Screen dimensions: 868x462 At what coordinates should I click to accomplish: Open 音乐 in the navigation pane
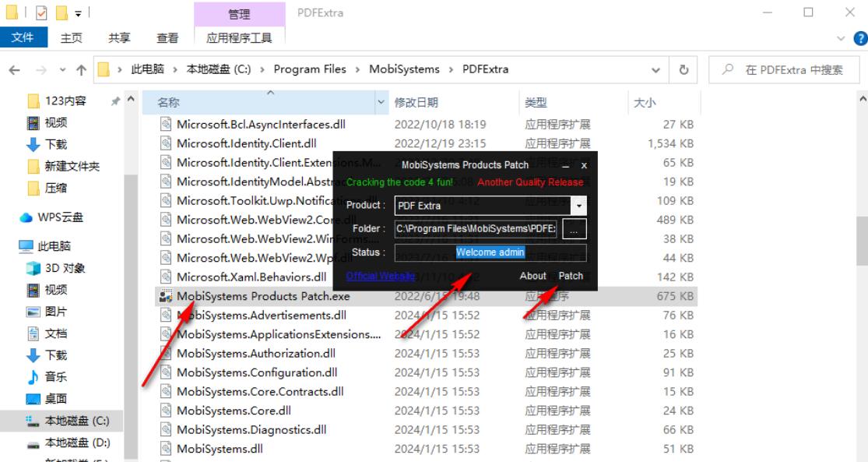55,377
